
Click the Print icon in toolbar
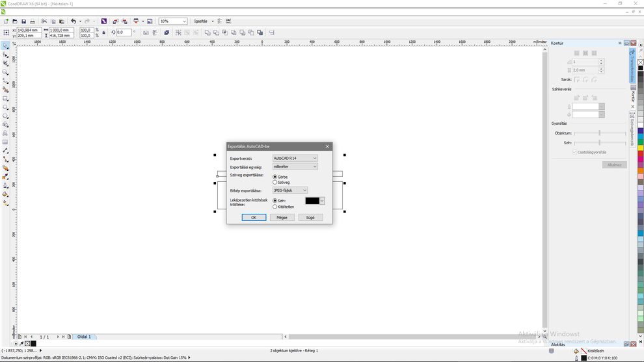point(33,21)
